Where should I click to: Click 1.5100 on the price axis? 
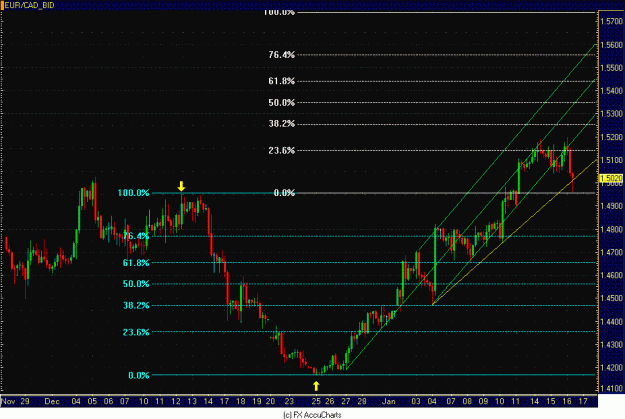point(611,160)
